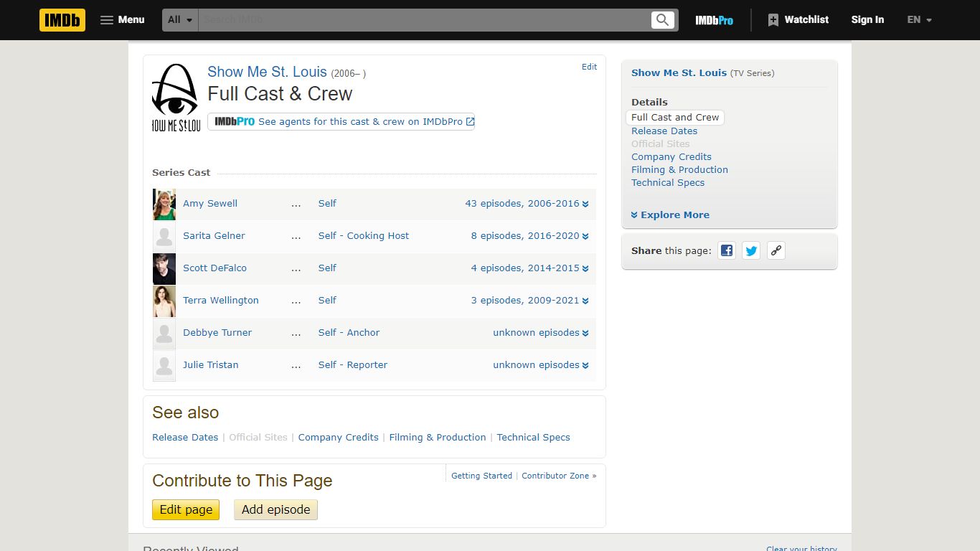Open Company Credits in sidebar Details
Image resolution: width=980 pixels, height=551 pixels.
click(672, 157)
